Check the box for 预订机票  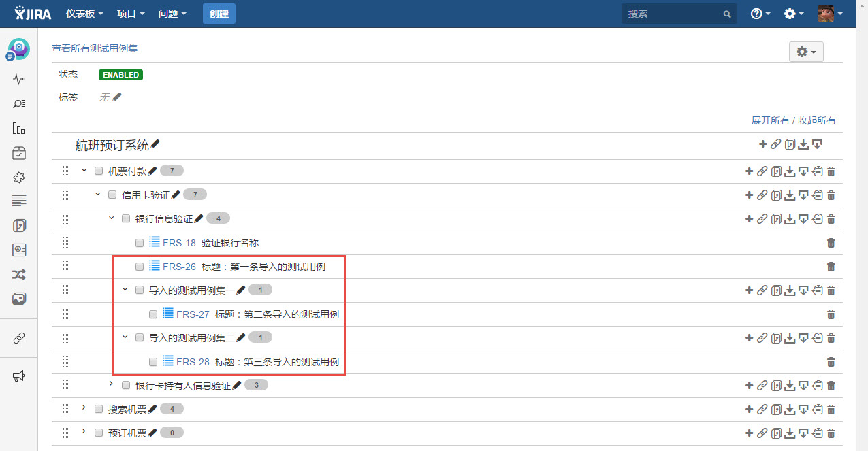click(x=99, y=433)
